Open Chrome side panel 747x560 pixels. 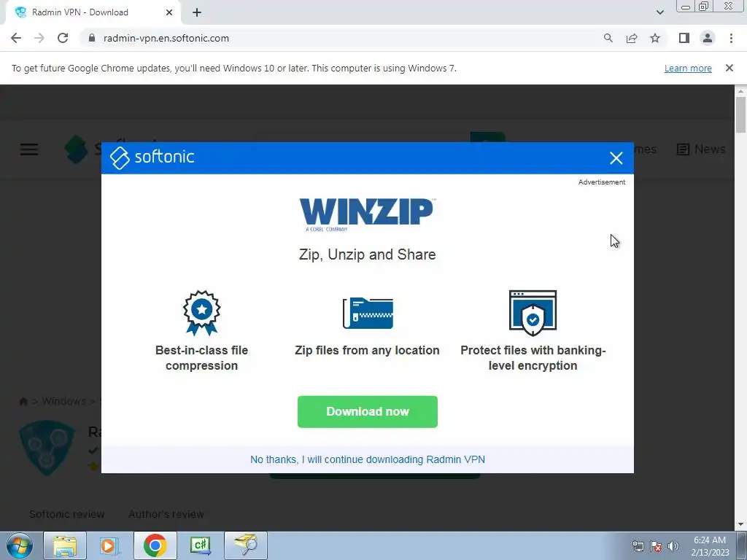coord(684,38)
